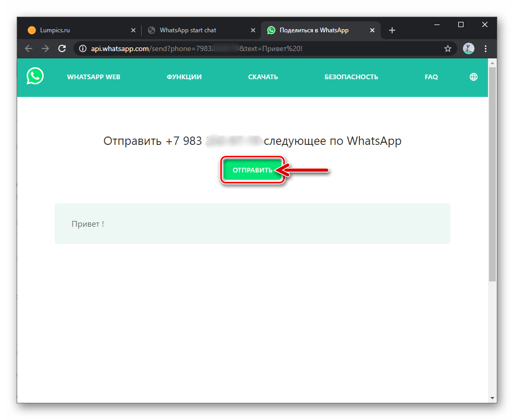The height and width of the screenshot is (420, 514).
Task: Go back with the browser back arrow
Action: pyautogui.click(x=29, y=48)
